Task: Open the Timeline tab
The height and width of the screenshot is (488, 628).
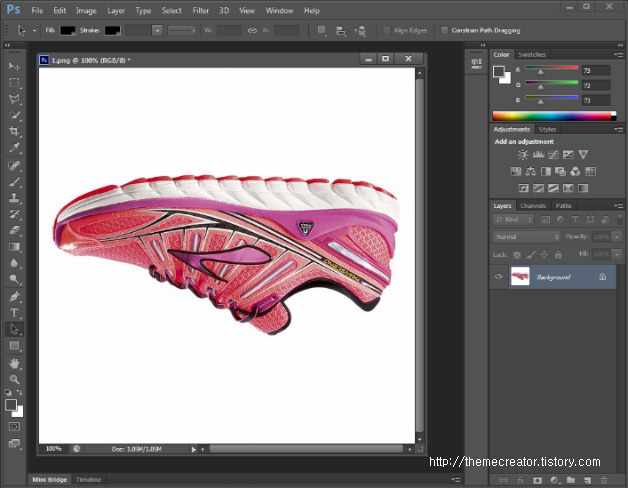Action: [x=89, y=480]
